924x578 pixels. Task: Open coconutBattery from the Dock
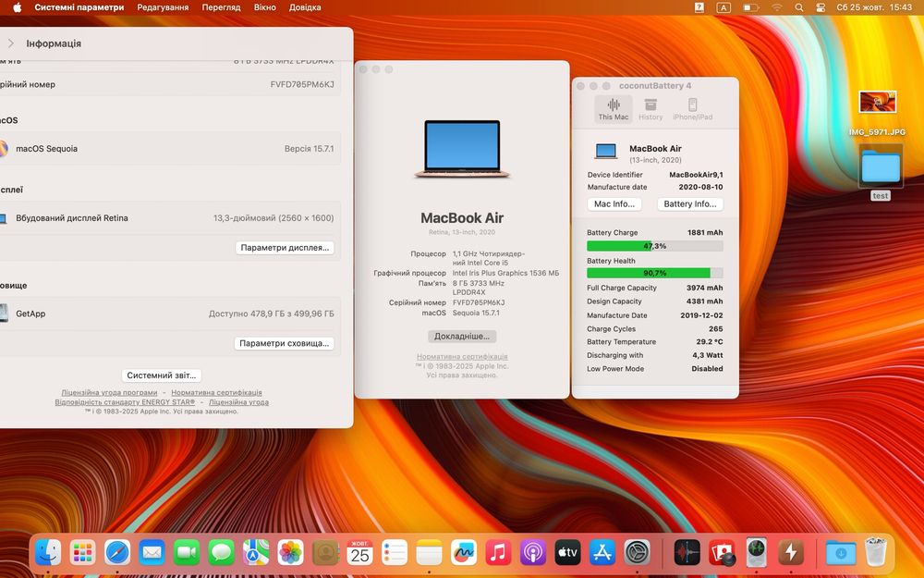click(x=791, y=553)
